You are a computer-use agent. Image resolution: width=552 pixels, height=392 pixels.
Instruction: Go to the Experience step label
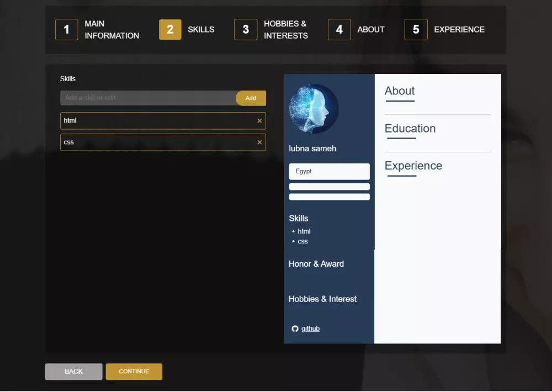[x=459, y=30]
